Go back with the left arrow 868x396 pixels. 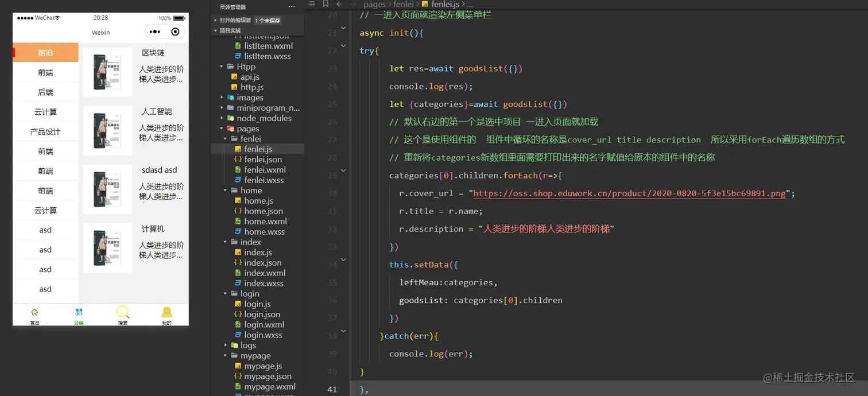[x=339, y=4]
